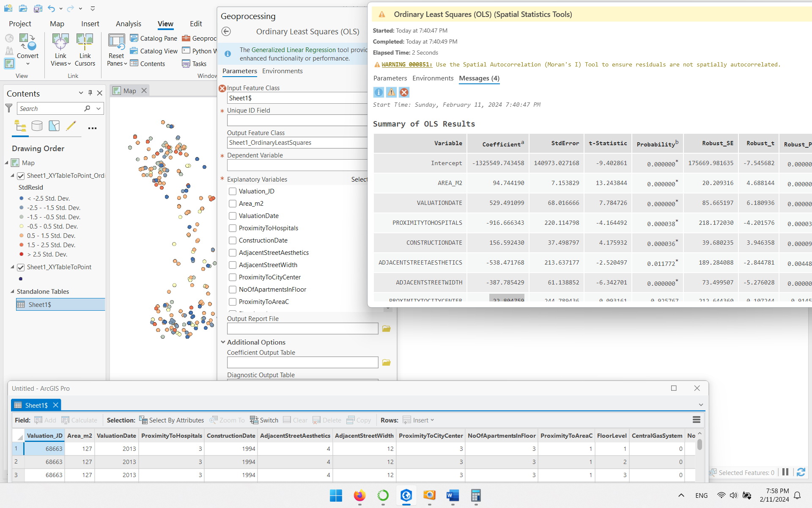The image size is (812, 508).
Task: Go back in Geoprocessing pane
Action: (226, 31)
